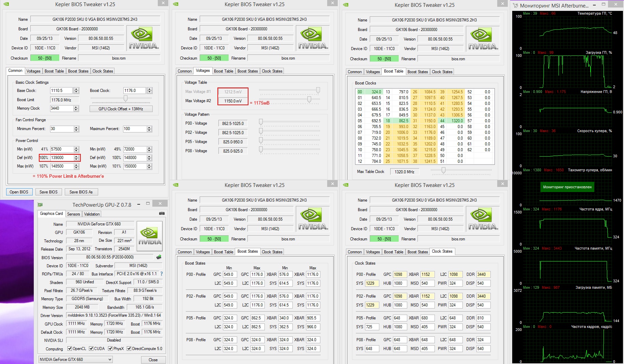624x364 pixels.
Task: Take a GPU-Z screenshot with the camera icon
Action: [x=162, y=213]
